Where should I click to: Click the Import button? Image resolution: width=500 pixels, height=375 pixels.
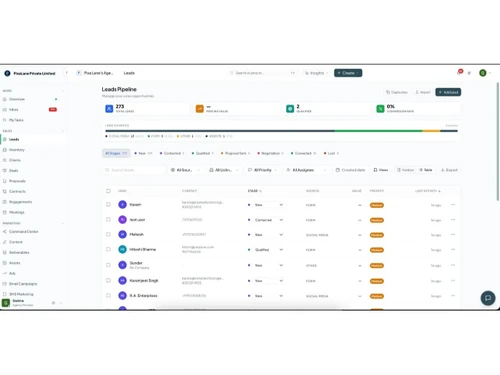click(x=423, y=92)
